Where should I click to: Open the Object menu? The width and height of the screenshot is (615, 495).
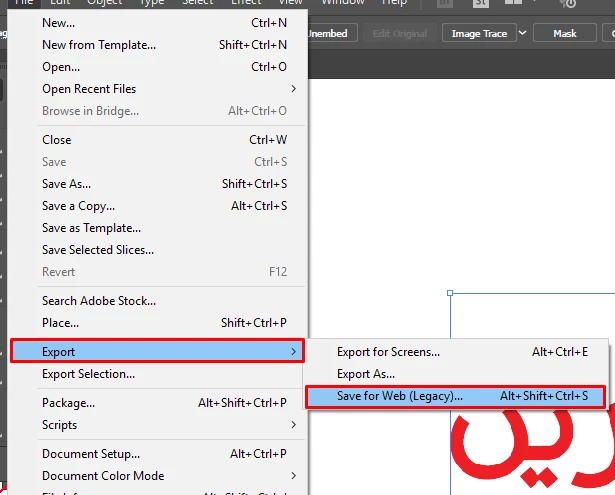pyautogui.click(x=104, y=2)
